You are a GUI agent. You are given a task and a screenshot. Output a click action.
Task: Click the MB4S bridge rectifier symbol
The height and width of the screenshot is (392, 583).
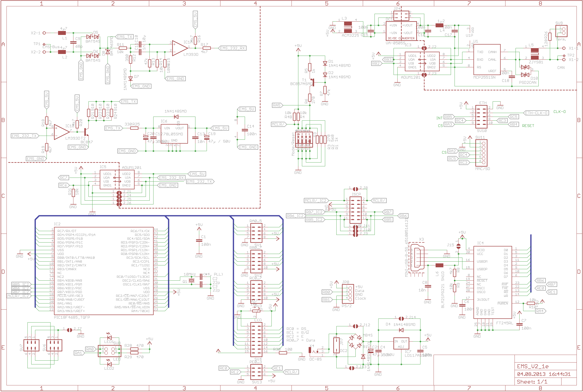355,342
